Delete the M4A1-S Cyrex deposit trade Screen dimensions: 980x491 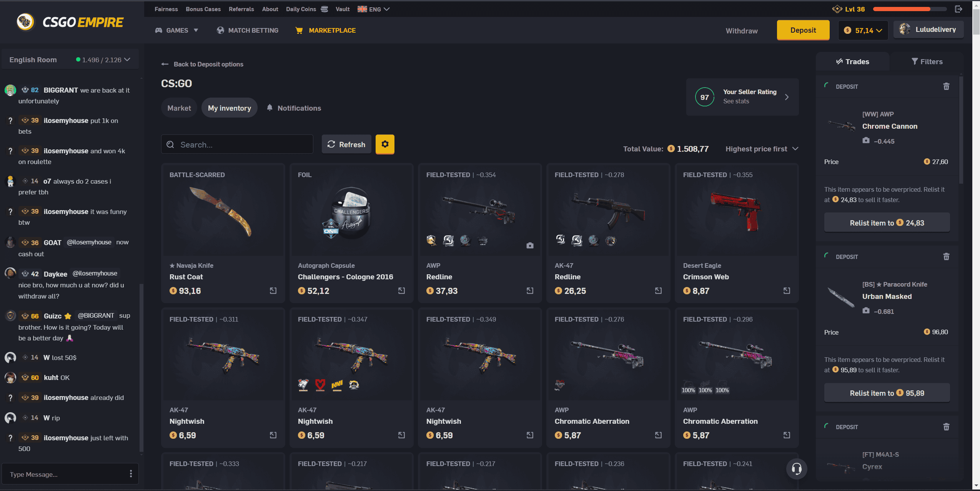946,427
